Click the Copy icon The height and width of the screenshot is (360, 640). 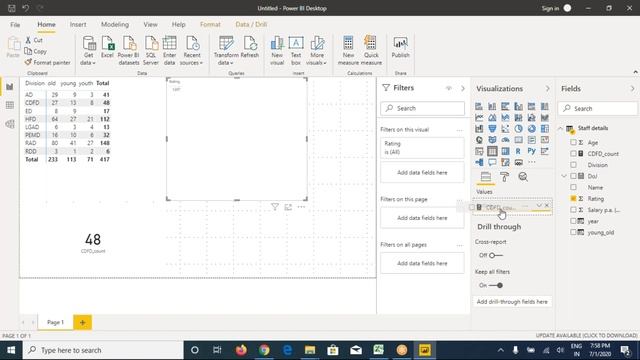click(x=28, y=51)
